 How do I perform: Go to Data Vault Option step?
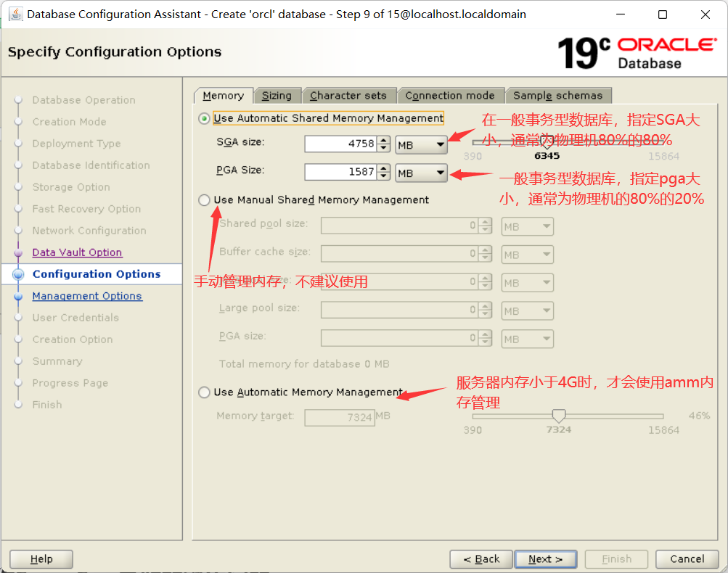(x=77, y=252)
